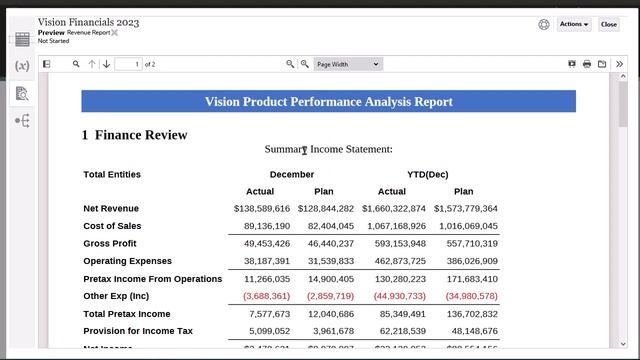Toggle the PDF viewer sidebar

pos(47,64)
